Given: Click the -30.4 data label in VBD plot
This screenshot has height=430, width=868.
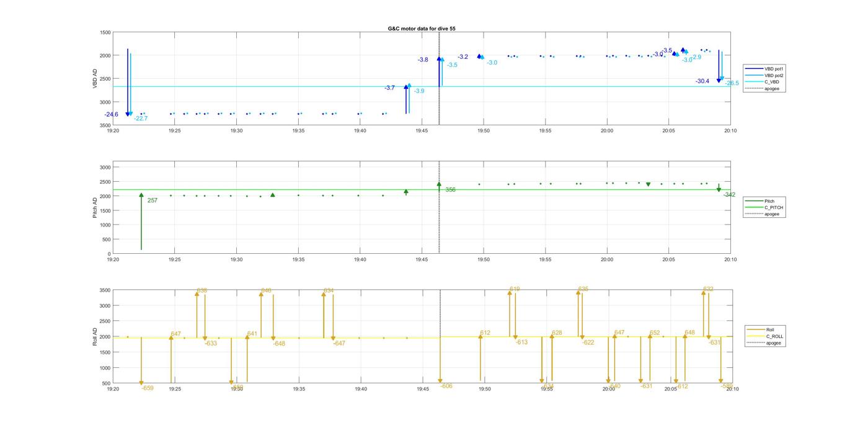Looking at the screenshot, I should 702,81.
